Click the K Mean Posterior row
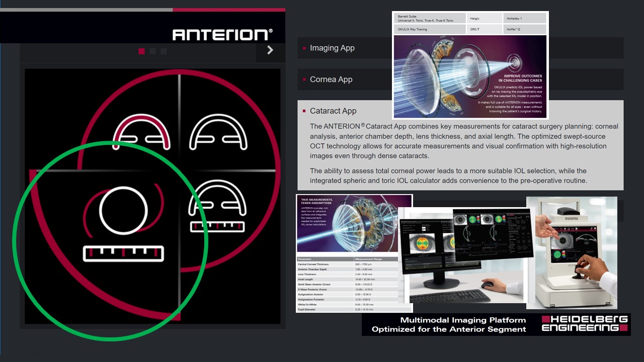The height and width of the screenshot is (362, 644). (347, 290)
